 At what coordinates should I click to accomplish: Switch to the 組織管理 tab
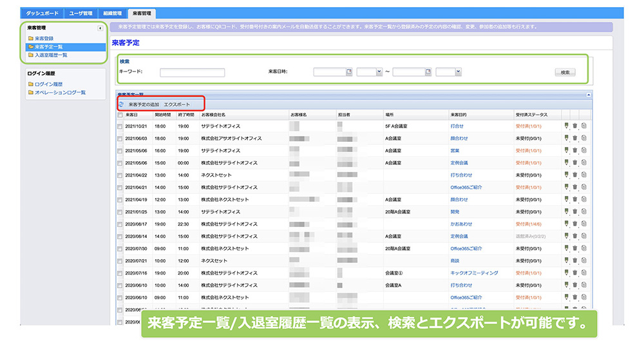112,13
